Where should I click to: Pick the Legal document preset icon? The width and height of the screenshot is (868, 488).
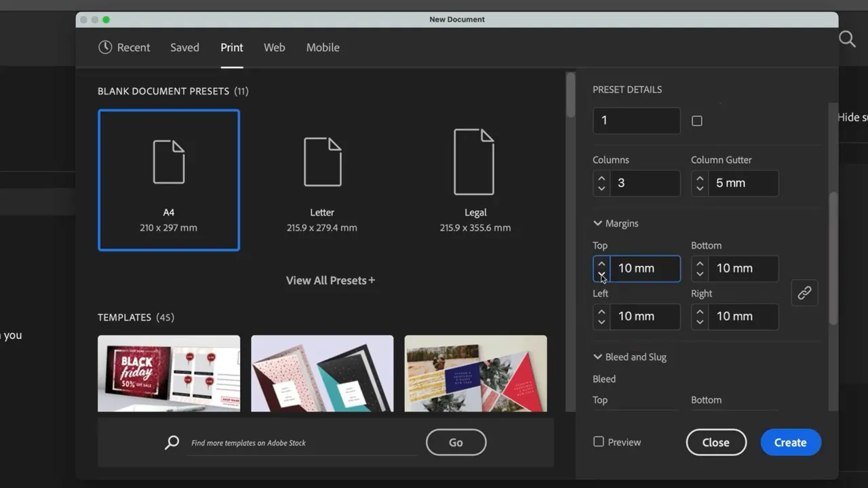pos(474,163)
